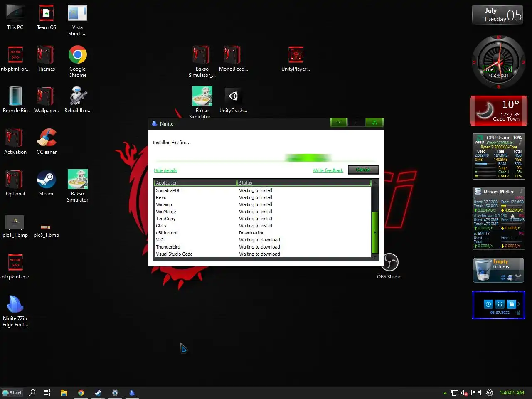Select the WinMerge row
Image resolution: width=532 pixels, height=399 pixels.
(262, 212)
